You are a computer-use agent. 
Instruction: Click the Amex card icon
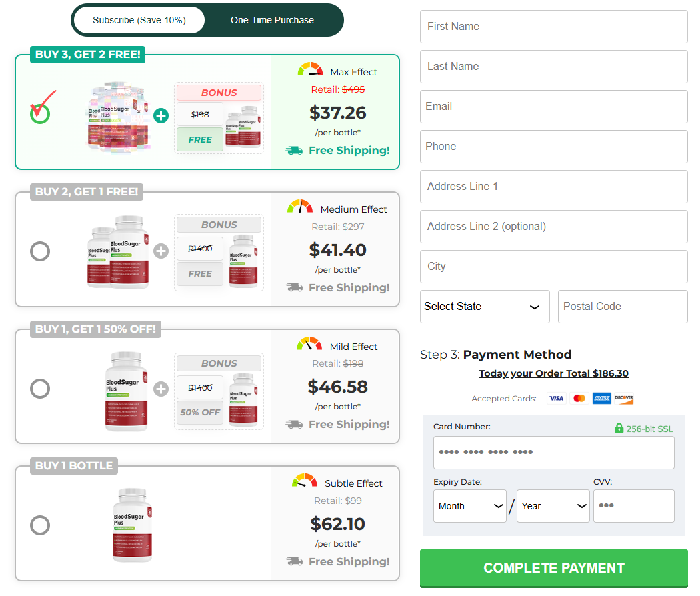coord(601,399)
